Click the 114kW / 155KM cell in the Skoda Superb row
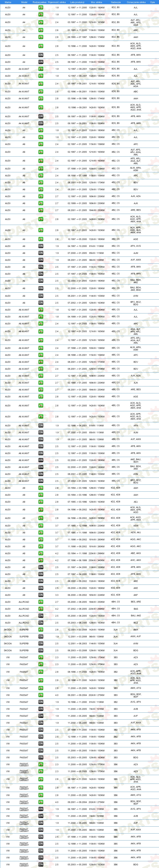 pos(96,644)
